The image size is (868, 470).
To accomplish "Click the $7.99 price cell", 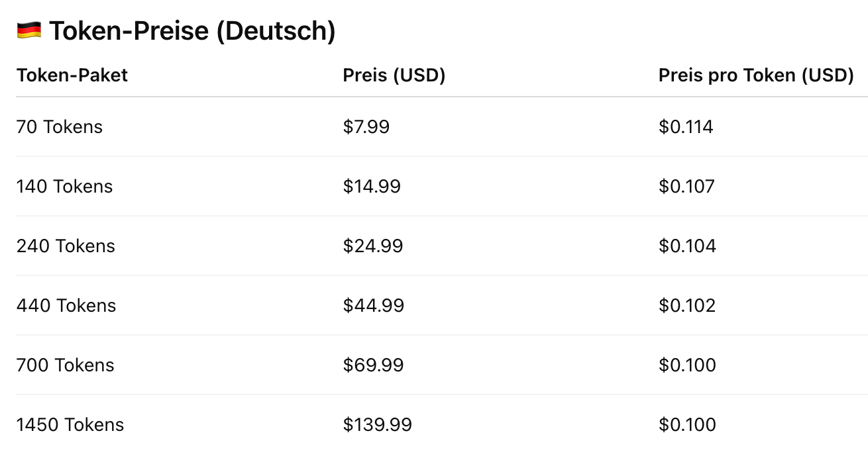I will 366,126.
